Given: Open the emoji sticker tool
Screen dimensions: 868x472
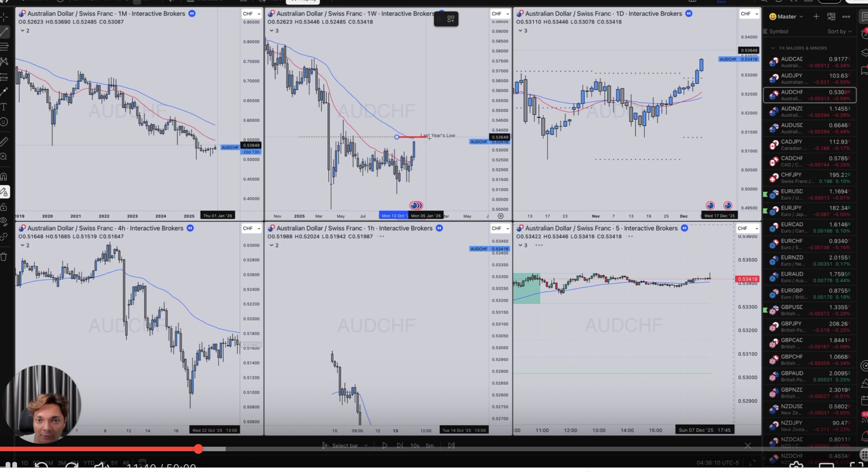Looking at the screenshot, I should pos(5,122).
